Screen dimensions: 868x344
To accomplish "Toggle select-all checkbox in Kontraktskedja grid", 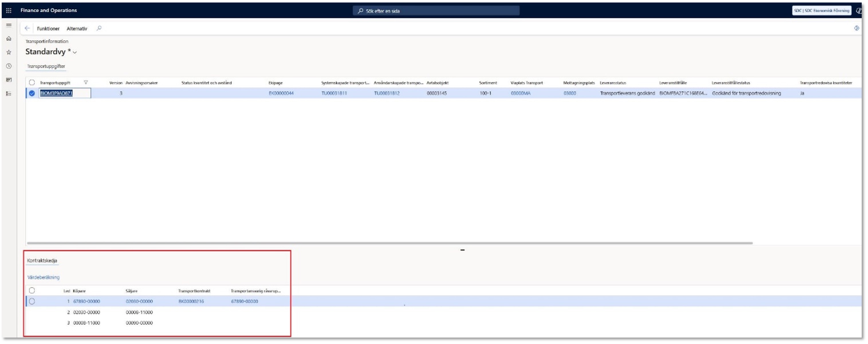I will [x=32, y=291].
